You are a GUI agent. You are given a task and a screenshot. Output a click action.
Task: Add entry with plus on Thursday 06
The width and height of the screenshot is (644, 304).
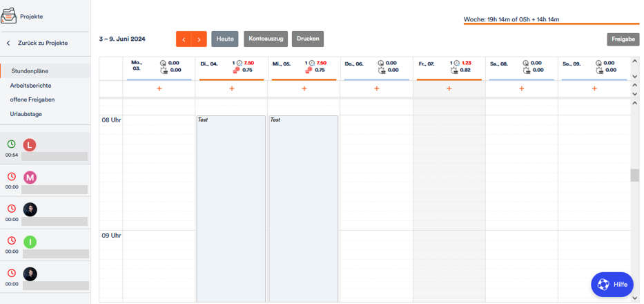377,88
